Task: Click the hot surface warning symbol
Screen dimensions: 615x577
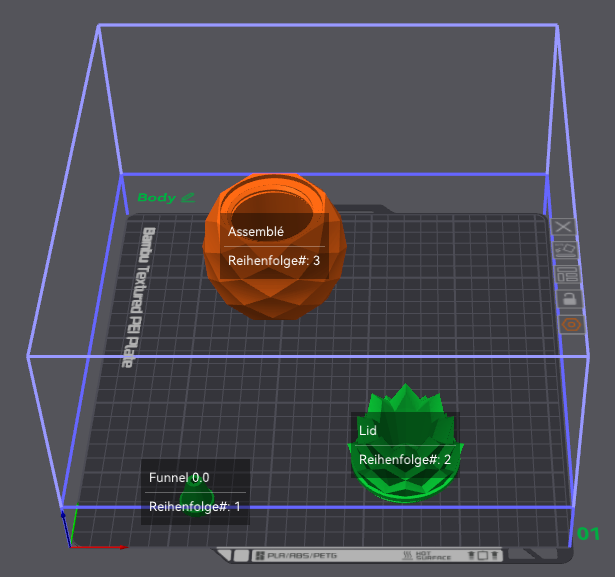Action: pos(408,555)
